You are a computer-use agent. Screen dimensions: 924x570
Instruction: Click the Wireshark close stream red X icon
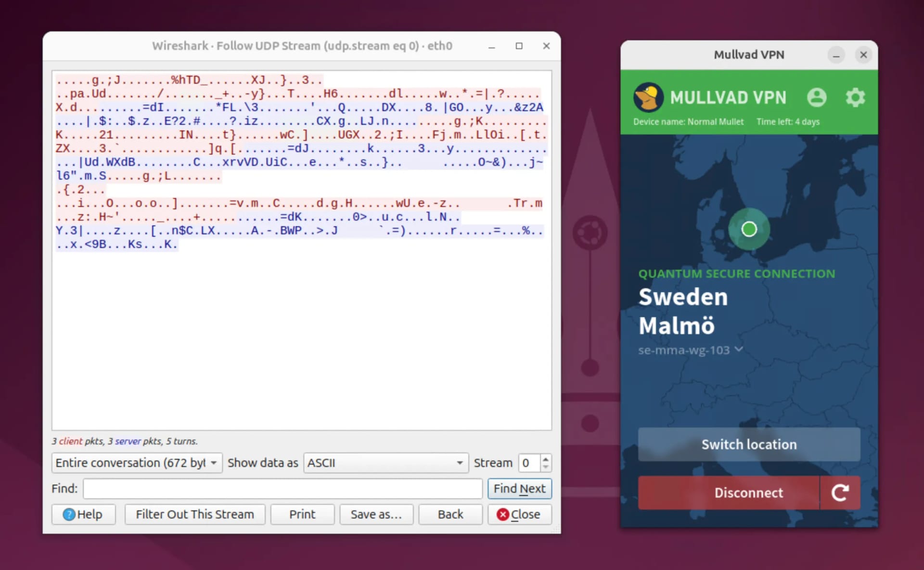pos(503,515)
